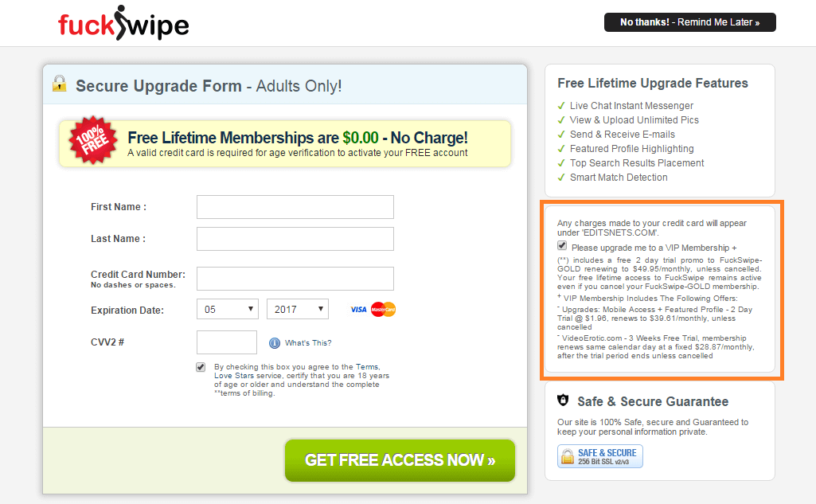Screen dimensions: 816x504
Task: Click the No thanks! Remind Me Later button
Action: coord(689,22)
